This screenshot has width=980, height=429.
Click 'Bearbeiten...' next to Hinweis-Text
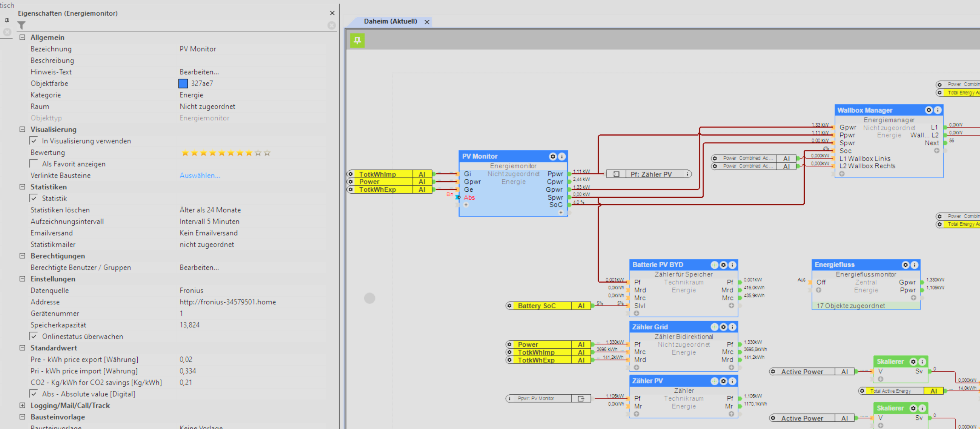(x=199, y=72)
